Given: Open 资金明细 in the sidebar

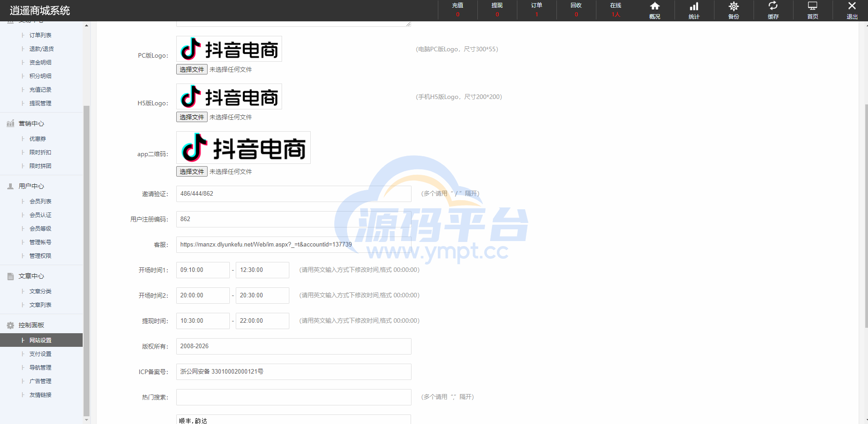Looking at the screenshot, I should coord(41,62).
